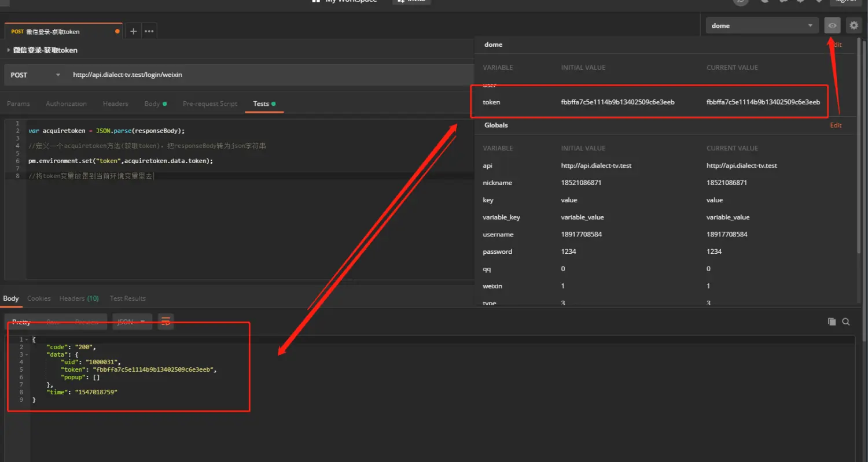Image resolution: width=868 pixels, height=462 pixels.
Task: Select the POST 微信登录-获取token request tab
Action: (62, 31)
